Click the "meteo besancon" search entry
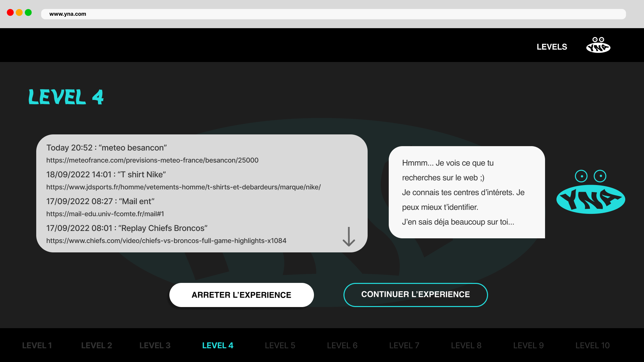This screenshot has width=644, height=362. (x=107, y=148)
